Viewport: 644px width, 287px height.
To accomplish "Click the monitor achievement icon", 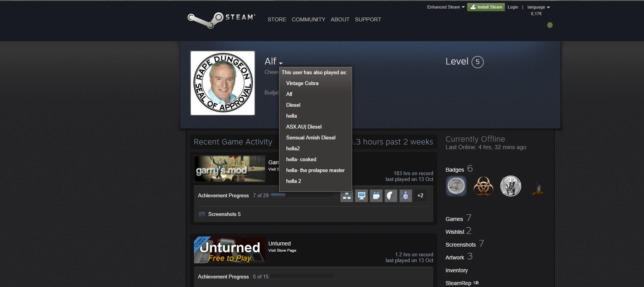I will click(x=361, y=196).
